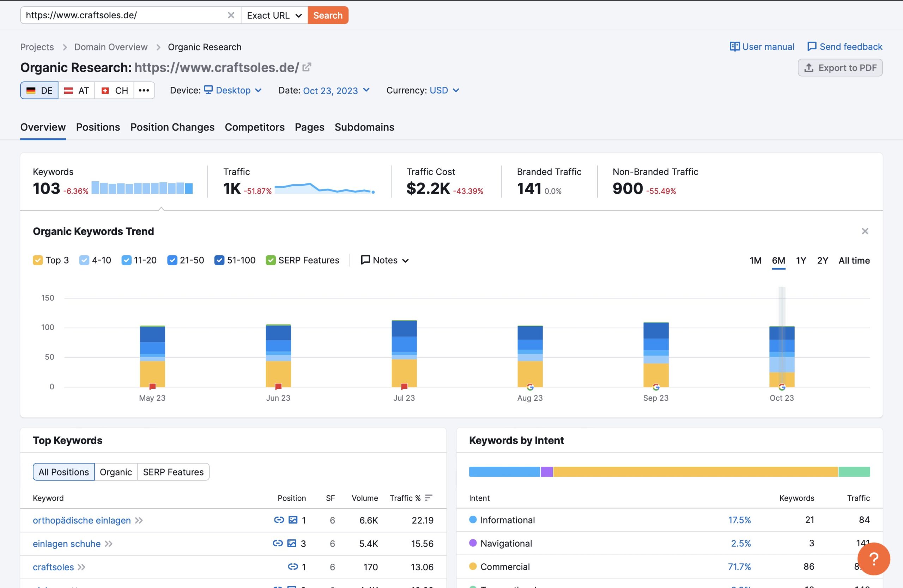
Task: Select the CH Switzerland flag database
Action: point(114,90)
